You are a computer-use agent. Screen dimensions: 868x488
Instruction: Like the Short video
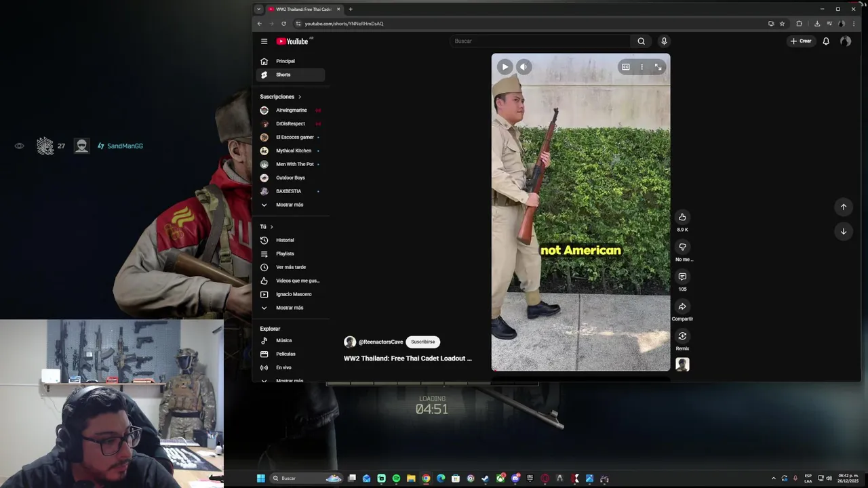682,217
